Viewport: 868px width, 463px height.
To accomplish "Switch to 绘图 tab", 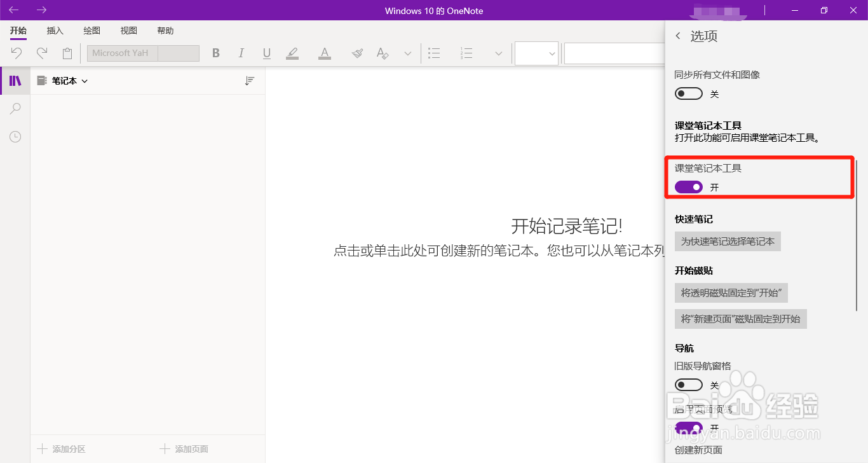I will 92,31.
